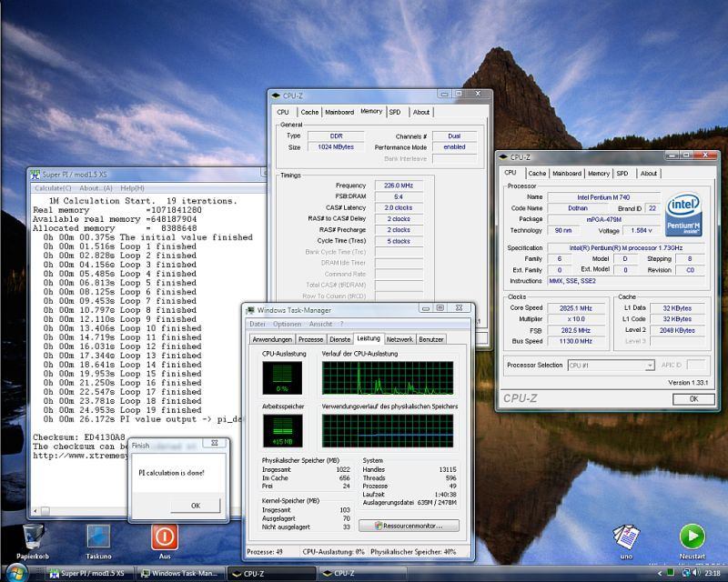Select the Leistung tab
Screen dimensions: 728x582
369,338
